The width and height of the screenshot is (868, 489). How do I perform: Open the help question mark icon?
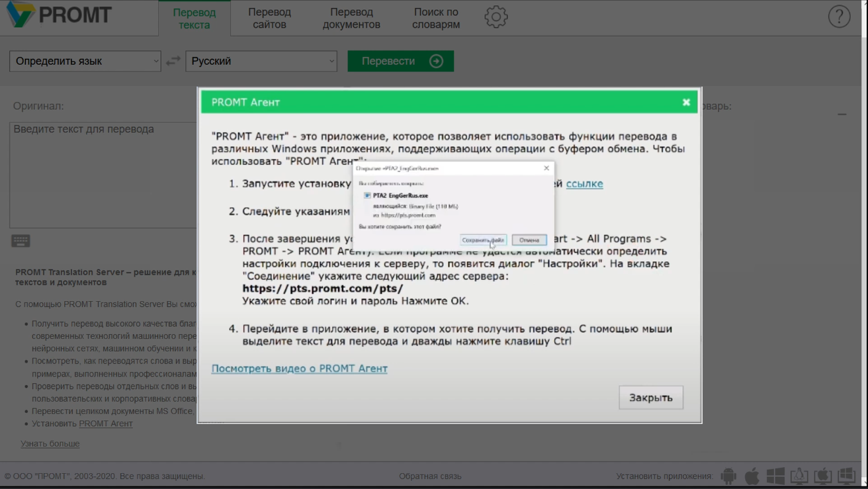tap(839, 17)
